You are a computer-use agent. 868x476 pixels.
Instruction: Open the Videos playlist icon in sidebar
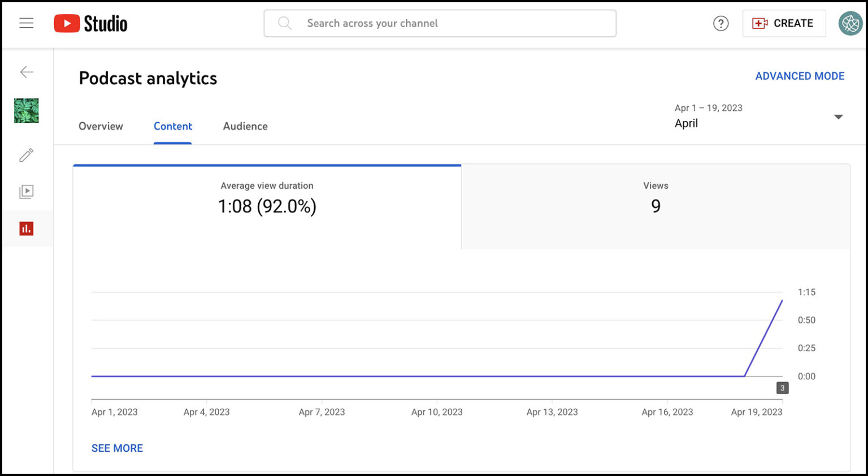click(x=27, y=192)
